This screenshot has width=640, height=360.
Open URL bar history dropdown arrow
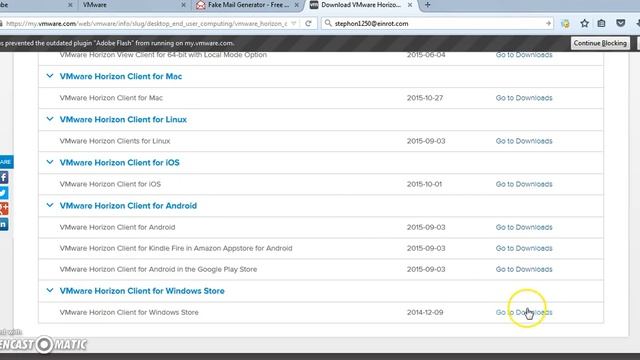pos(293,23)
